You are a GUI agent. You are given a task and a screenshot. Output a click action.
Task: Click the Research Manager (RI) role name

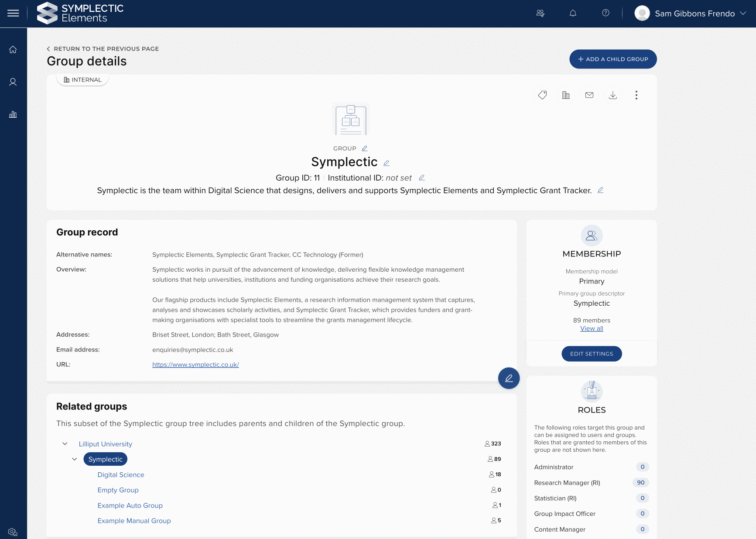[567, 483]
